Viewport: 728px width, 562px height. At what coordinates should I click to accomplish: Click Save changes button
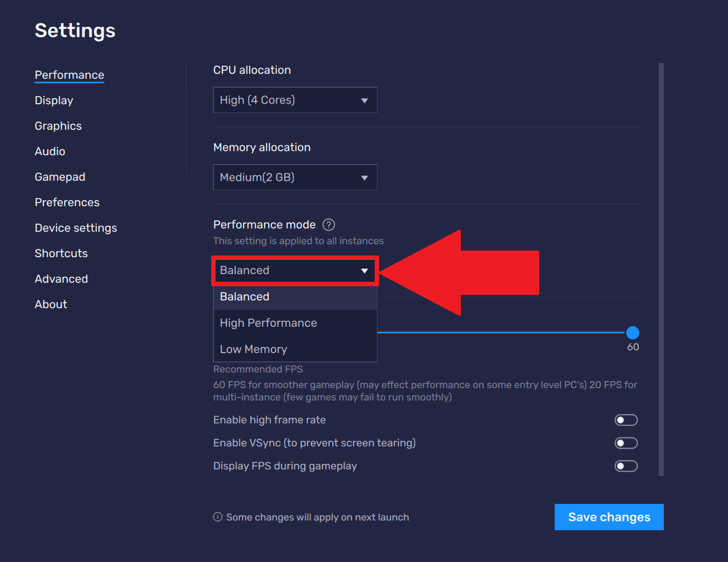(609, 517)
